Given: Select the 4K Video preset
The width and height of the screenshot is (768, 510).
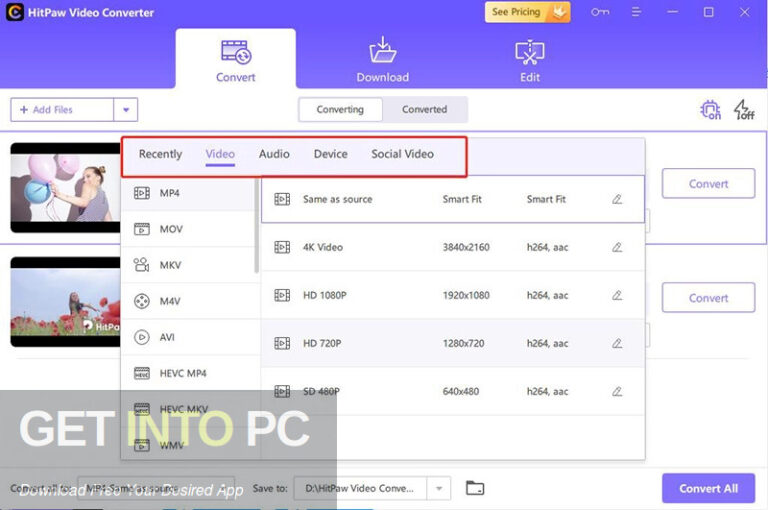Looking at the screenshot, I should coord(453,247).
